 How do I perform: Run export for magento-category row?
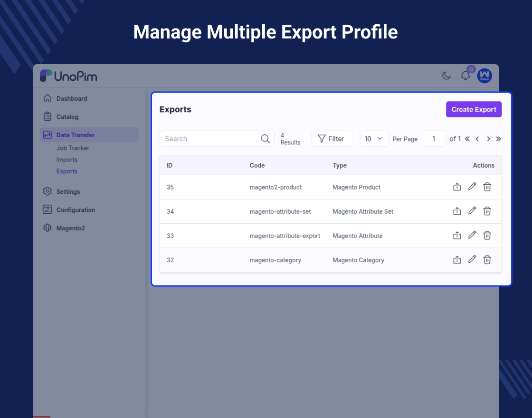pyautogui.click(x=457, y=260)
